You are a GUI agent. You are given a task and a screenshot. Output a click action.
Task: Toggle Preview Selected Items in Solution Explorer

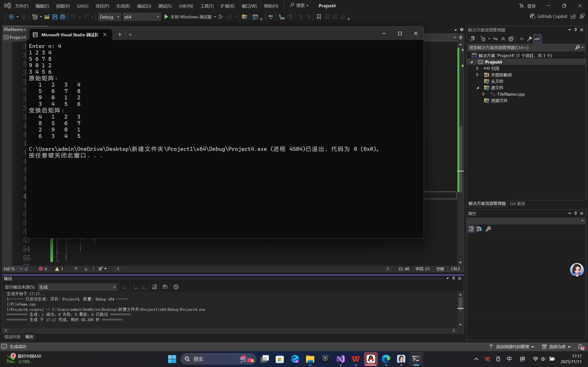pyautogui.click(x=537, y=39)
